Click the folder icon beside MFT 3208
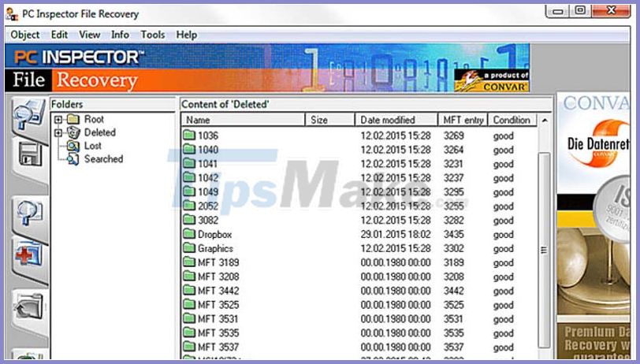Screen dimensions: 640x364 (x=189, y=277)
